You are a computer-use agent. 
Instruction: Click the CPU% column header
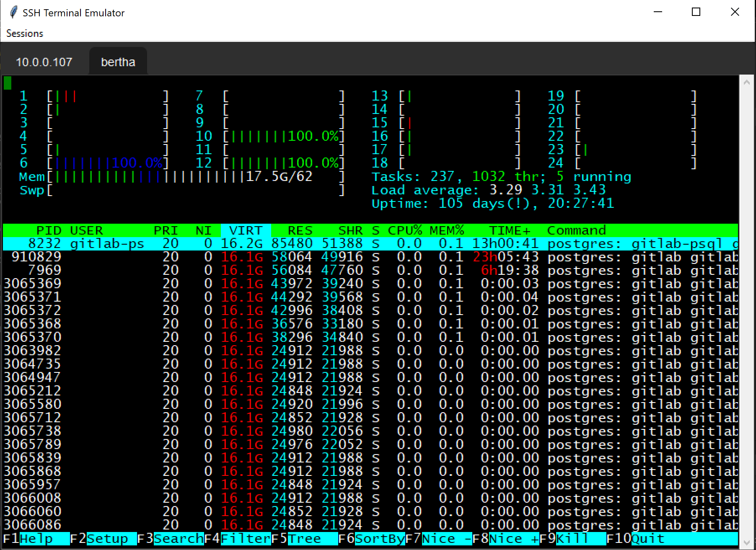point(405,230)
